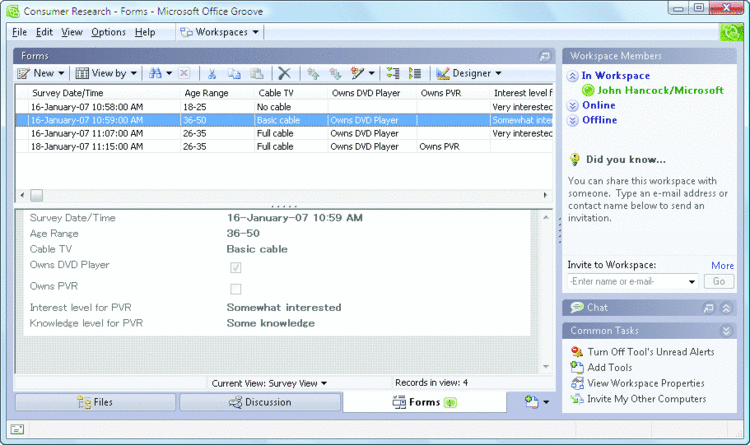Click the clear search X icon

(184, 73)
